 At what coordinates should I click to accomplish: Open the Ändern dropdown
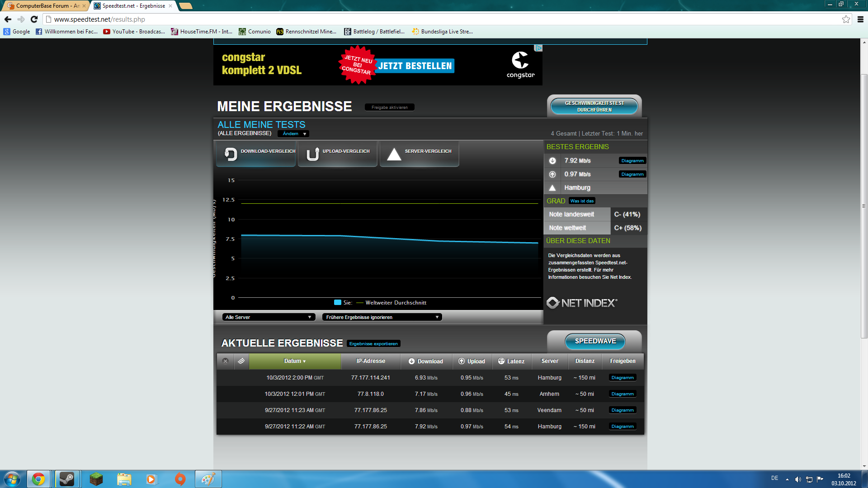294,134
